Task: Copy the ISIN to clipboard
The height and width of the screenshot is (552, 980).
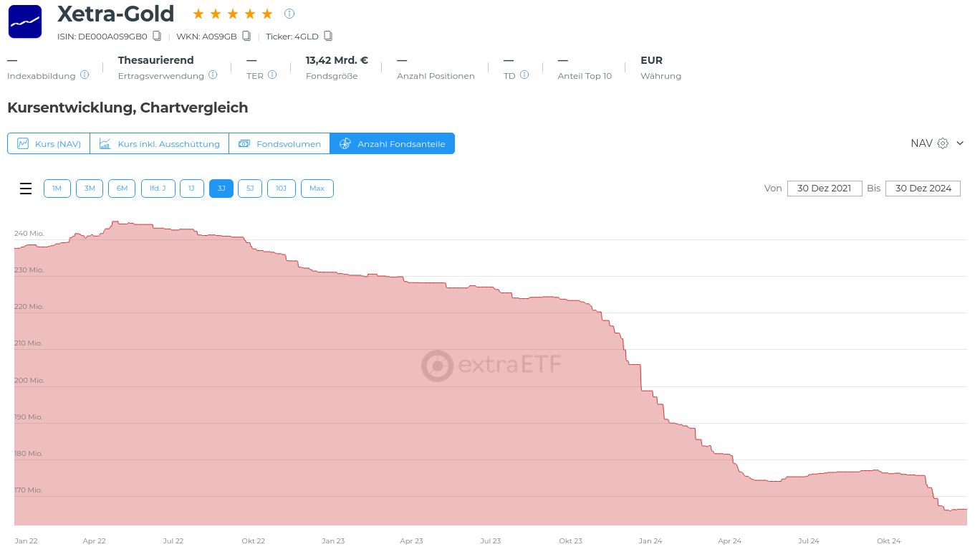Action: [157, 36]
